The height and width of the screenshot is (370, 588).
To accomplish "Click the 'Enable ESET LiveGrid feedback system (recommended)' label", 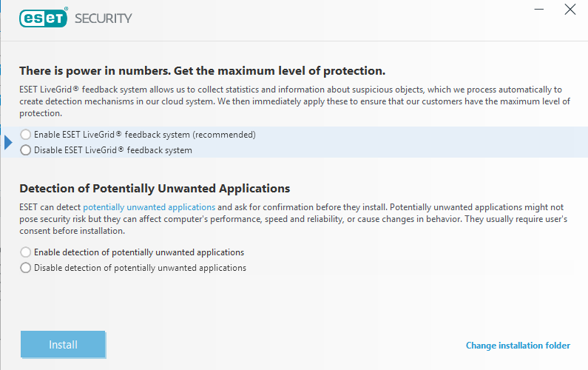I will point(144,135).
